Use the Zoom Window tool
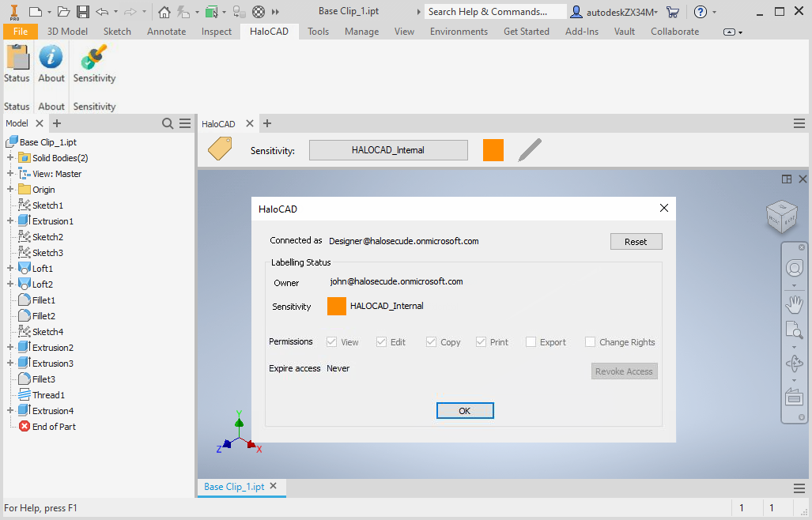The width and height of the screenshot is (812, 520). [795, 330]
